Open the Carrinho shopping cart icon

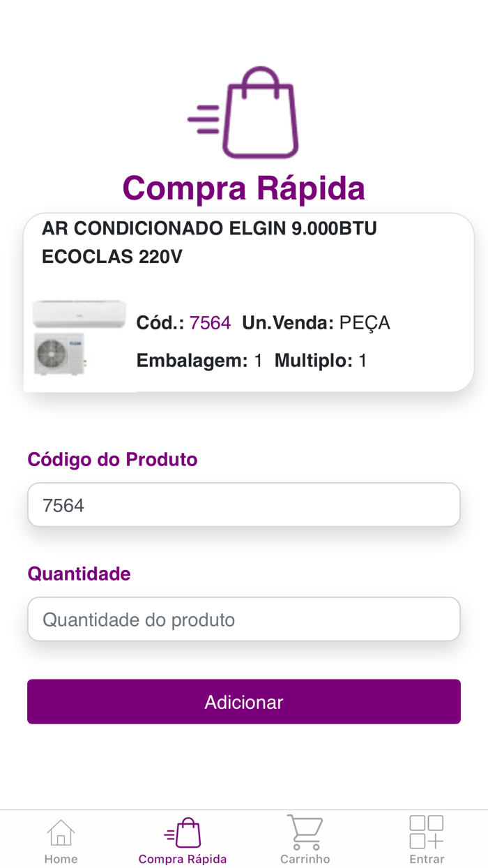305,832
